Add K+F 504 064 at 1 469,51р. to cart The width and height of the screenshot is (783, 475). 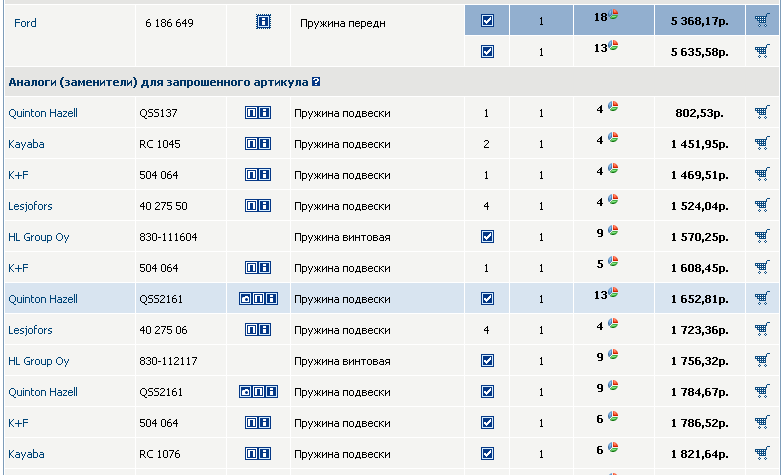click(762, 174)
